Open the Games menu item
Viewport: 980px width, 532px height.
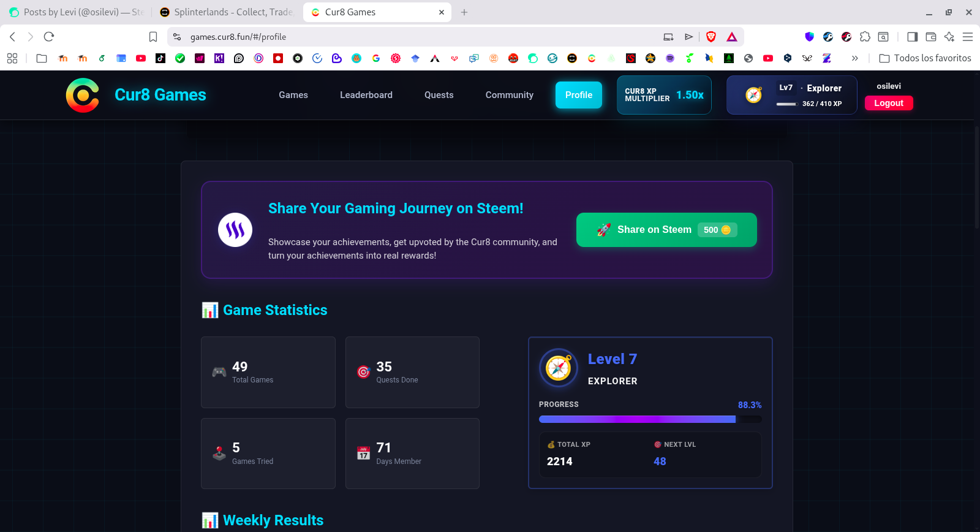(x=293, y=95)
